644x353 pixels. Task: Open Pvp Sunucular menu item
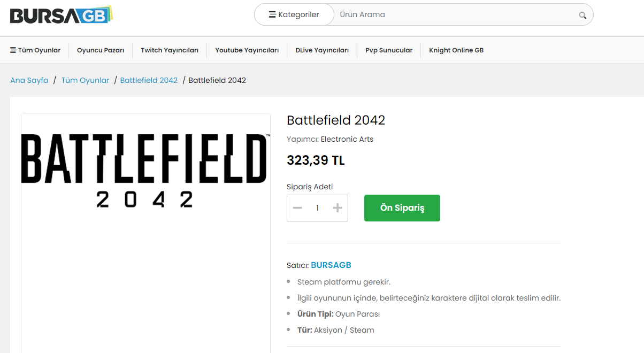coord(389,50)
